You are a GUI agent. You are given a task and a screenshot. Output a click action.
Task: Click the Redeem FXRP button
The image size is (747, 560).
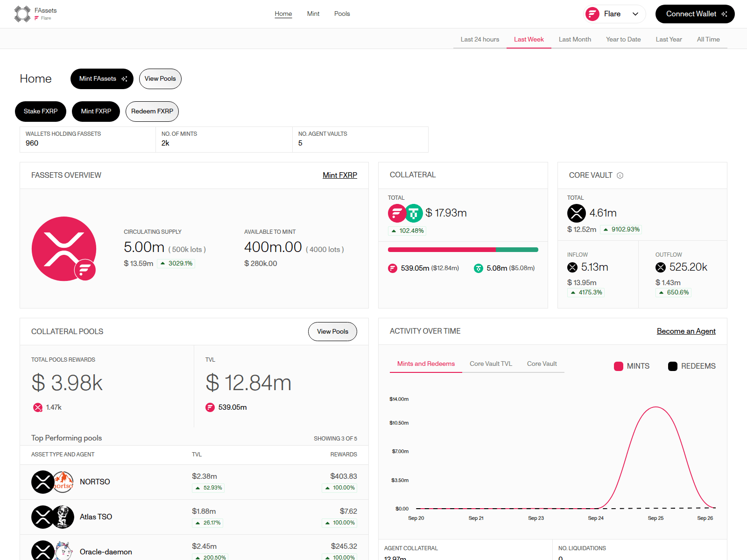(x=152, y=112)
